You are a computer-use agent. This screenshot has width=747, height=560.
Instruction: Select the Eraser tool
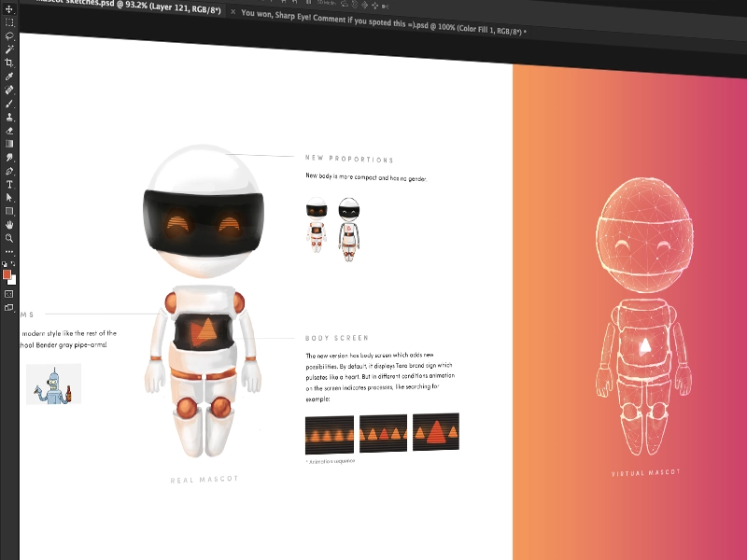9,131
